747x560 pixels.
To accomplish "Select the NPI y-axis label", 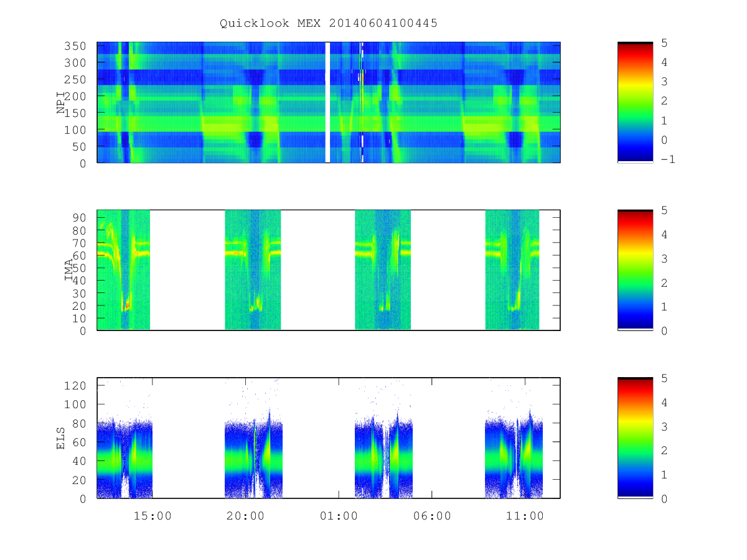I will (61, 103).
